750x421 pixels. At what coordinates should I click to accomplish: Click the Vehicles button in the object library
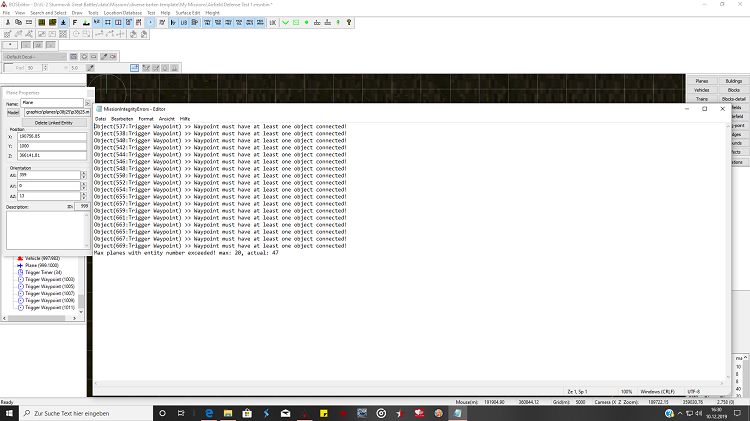[702, 90]
